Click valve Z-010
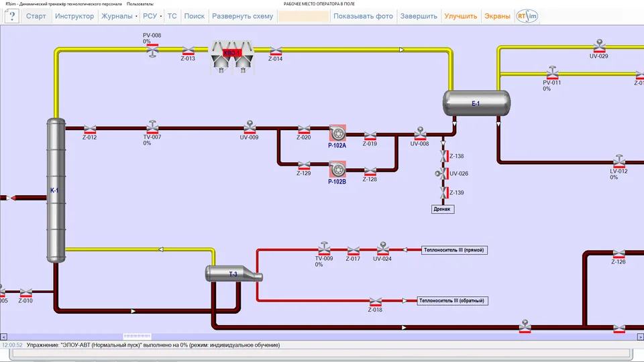 tap(25, 293)
